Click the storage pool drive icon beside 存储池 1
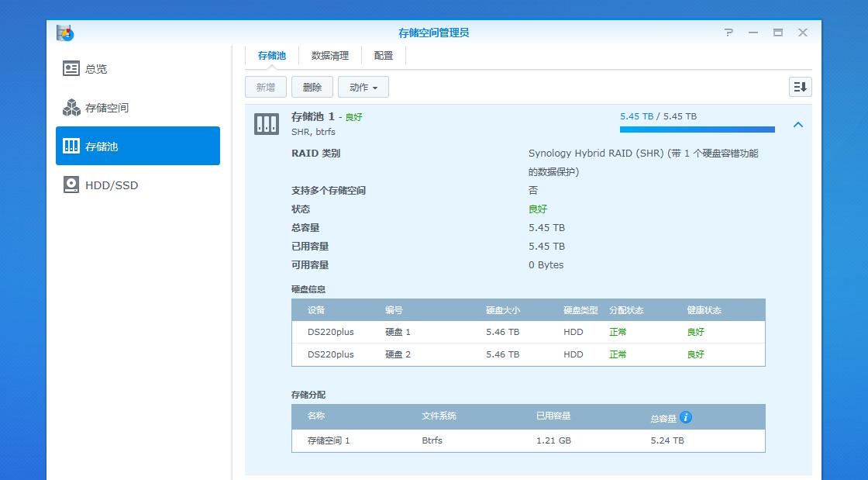This screenshot has width=868, height=480. tap(266, 123)
